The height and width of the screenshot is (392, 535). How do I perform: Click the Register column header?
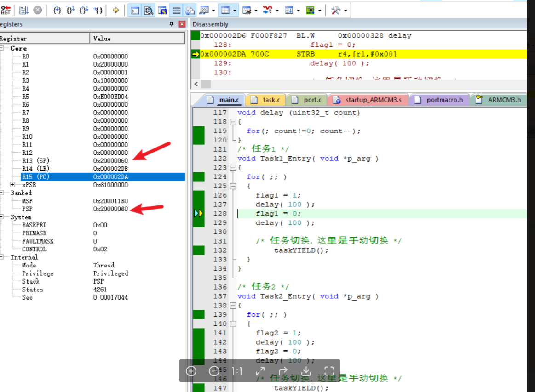coord(44,39)
